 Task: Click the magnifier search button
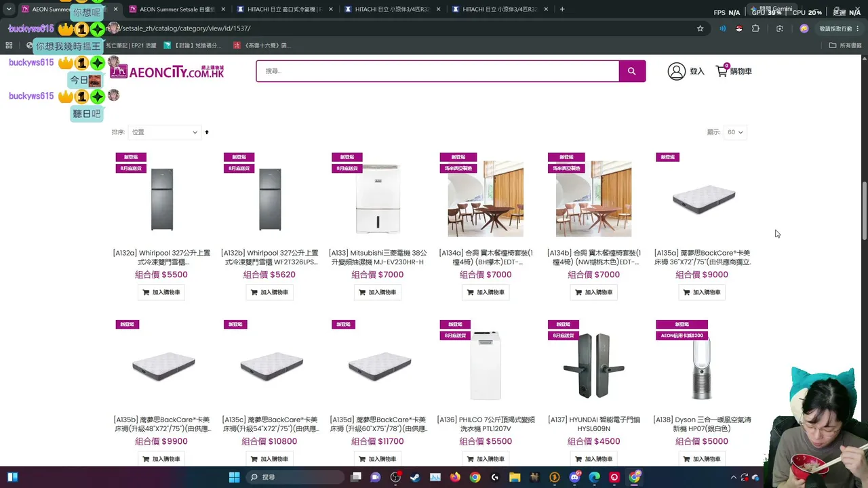tap(631, 71)
